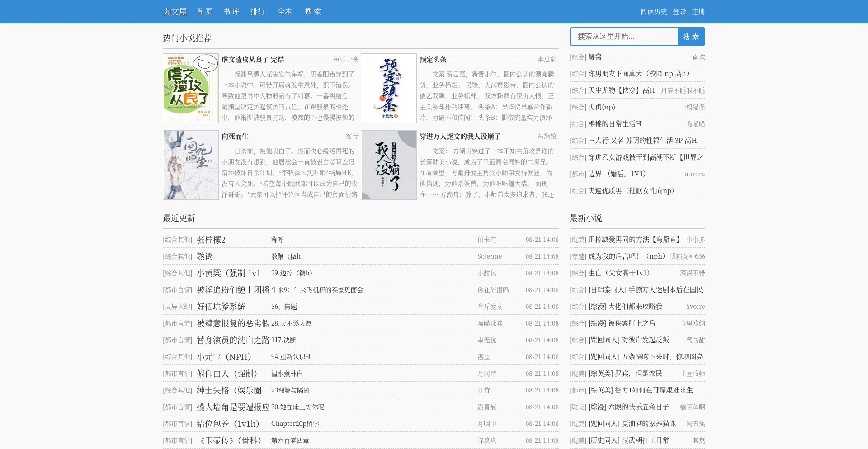
Task: Open [历史同人] 汉武朝打工日常
Action: tap(628, 440)
